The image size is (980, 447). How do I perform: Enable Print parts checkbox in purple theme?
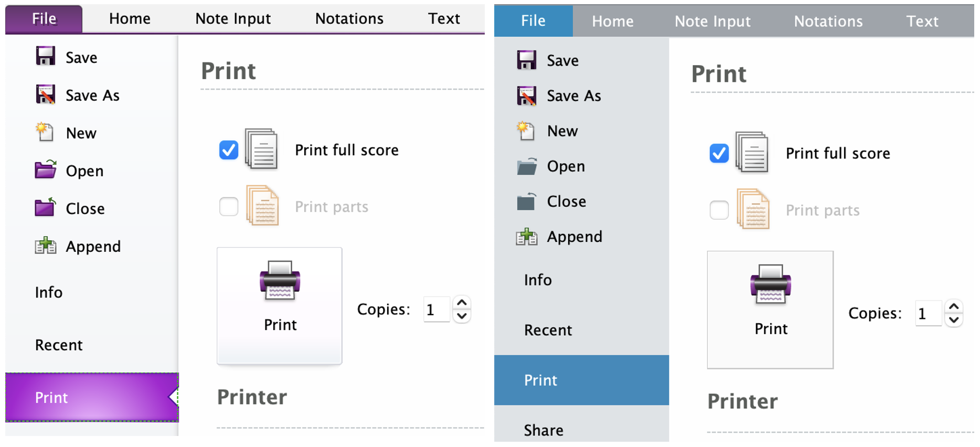point(229,207)
